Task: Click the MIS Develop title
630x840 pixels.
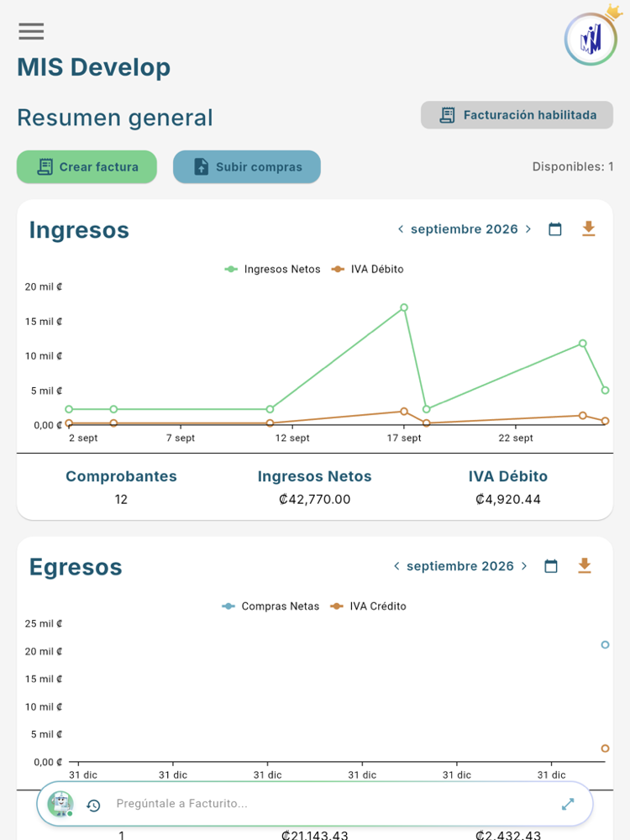Action: coord(94,67)
